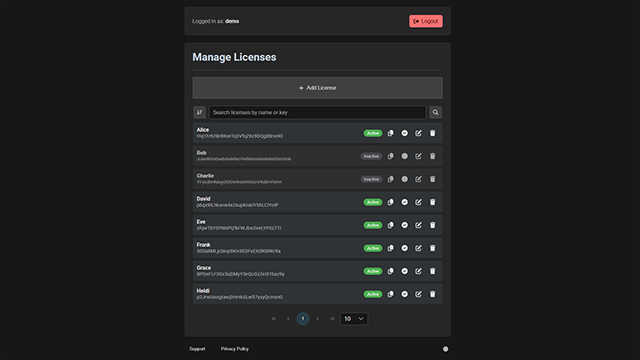
Task: Toggle David's active status check icon
Action: pyautogui.click(x=404, y=202)
